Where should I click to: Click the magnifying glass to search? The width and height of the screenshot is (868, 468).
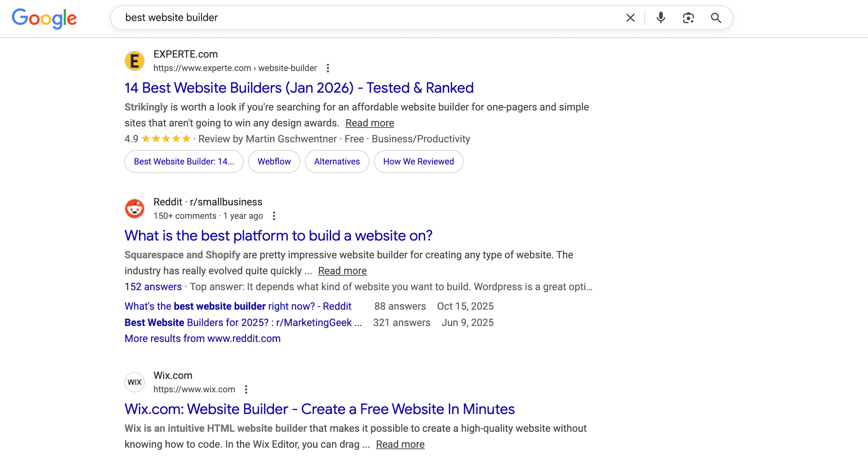point(716,17)
